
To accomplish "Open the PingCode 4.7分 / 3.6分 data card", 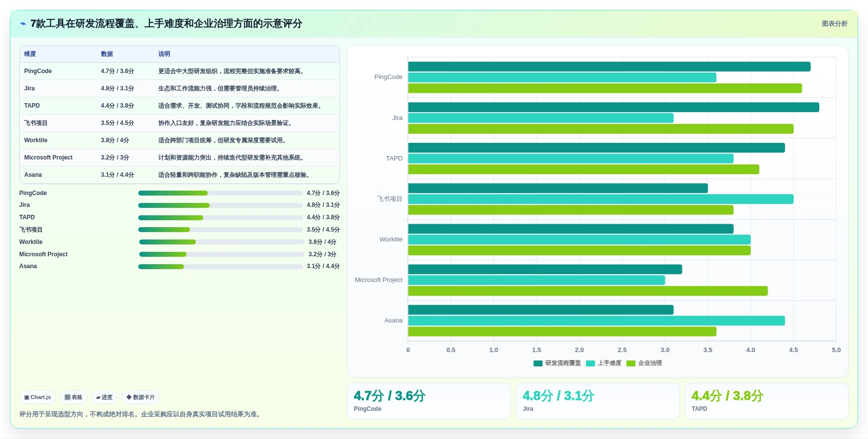I will (x=428, y=401).
